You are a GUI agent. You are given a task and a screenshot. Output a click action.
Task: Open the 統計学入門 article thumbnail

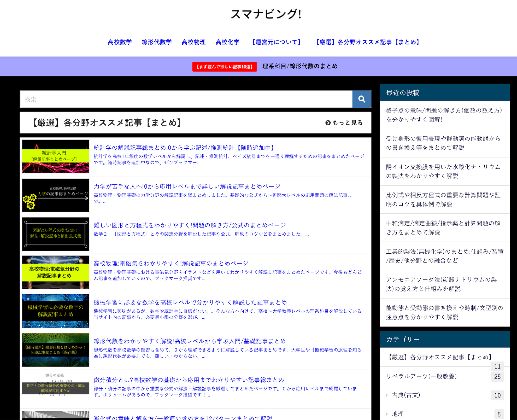coord(56,156)
